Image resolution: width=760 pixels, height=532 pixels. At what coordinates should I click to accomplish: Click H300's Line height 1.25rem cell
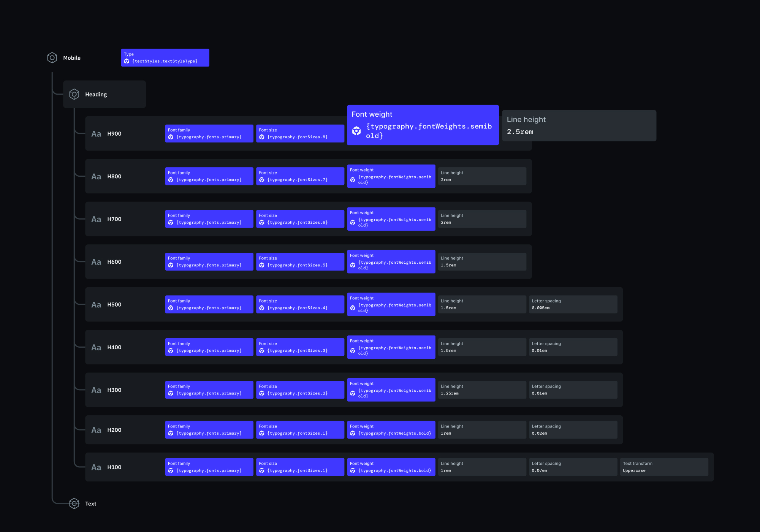(x=482, y=389)
